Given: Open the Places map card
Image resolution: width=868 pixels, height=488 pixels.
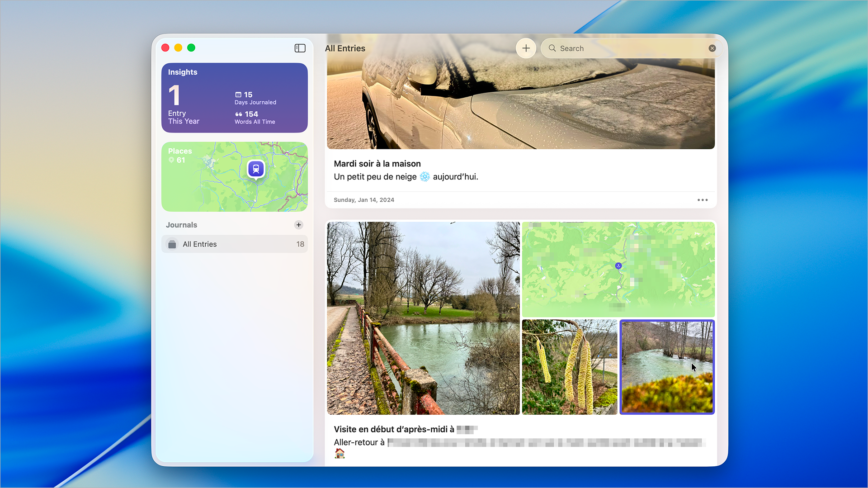Looking at the screenshot, I should point(235,177).
